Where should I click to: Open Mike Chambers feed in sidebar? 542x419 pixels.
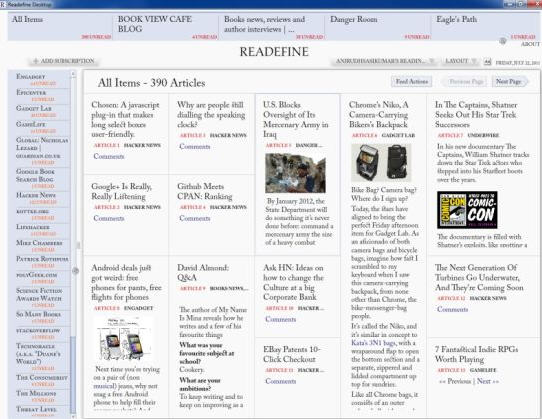43,246
